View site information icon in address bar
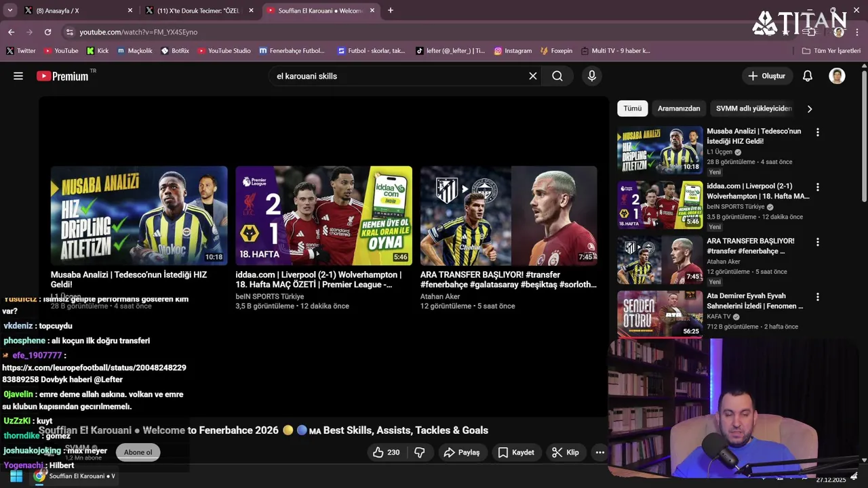Viewport: 868px width, 488px height. click(69, 32)
